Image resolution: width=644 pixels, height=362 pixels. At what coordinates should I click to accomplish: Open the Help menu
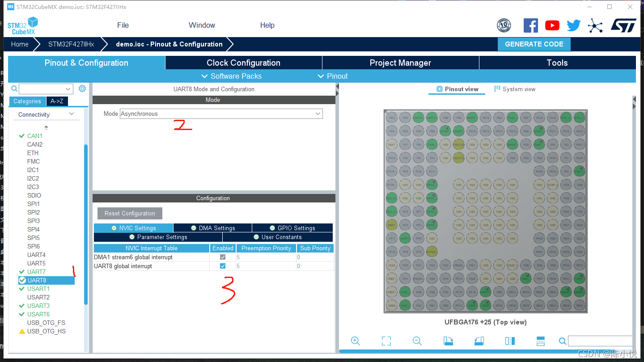pyautogui.click(x=267, y=25)
